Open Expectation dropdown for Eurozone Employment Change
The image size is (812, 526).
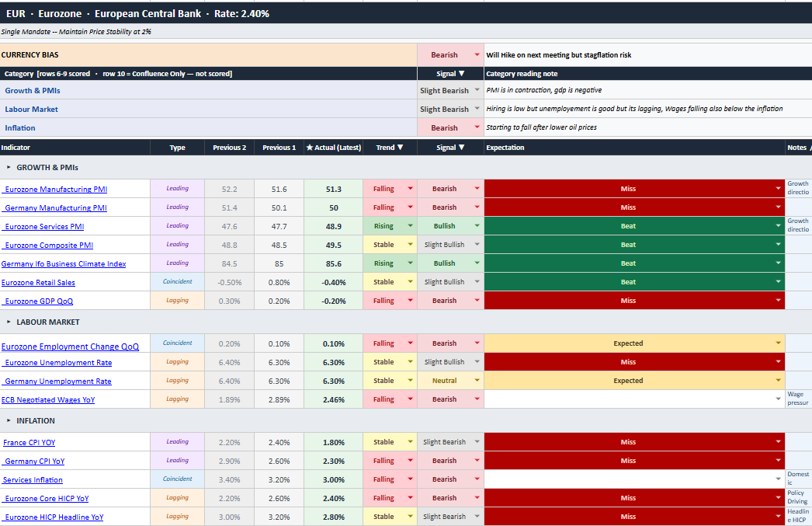click(x=778, y=343)
